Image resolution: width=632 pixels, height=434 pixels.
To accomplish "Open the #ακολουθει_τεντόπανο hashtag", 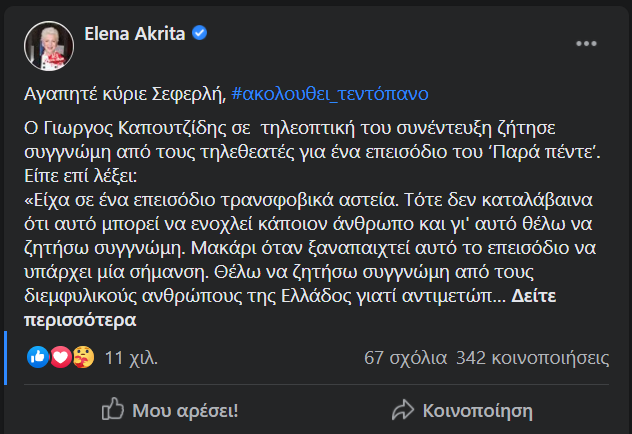I will click(329, 93).
